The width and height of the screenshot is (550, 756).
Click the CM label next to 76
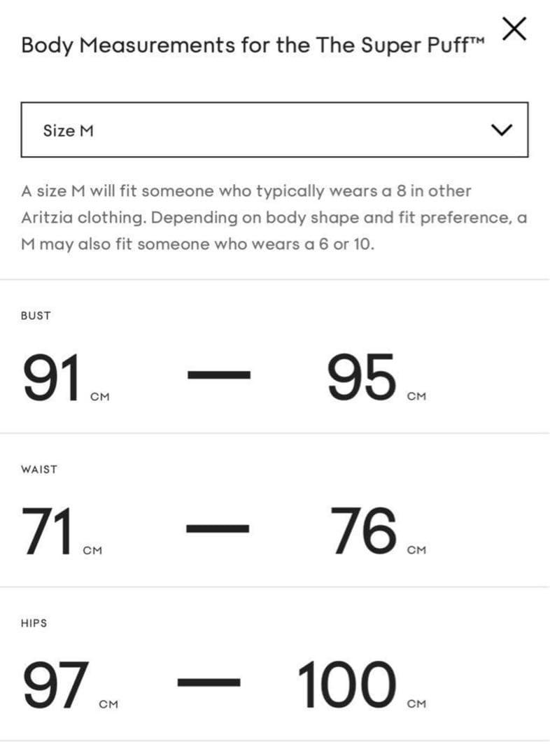pyautogui.click(x=416, y=551)
